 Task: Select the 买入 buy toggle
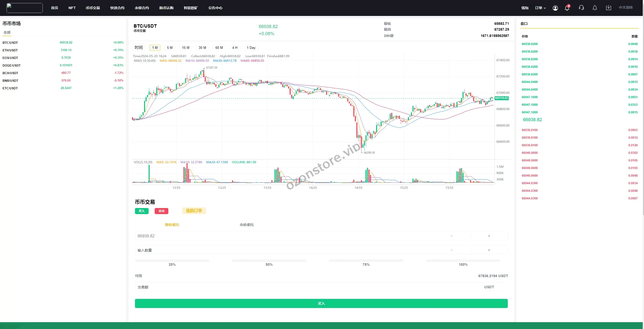click(x=142, y=211)
